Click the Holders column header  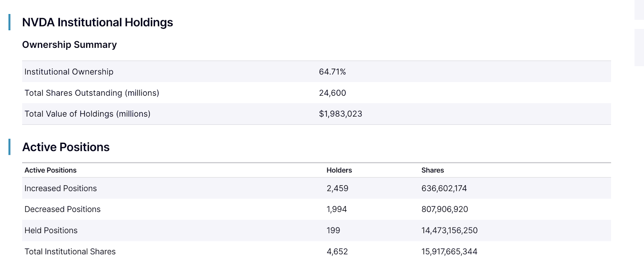tap(339, 170)
